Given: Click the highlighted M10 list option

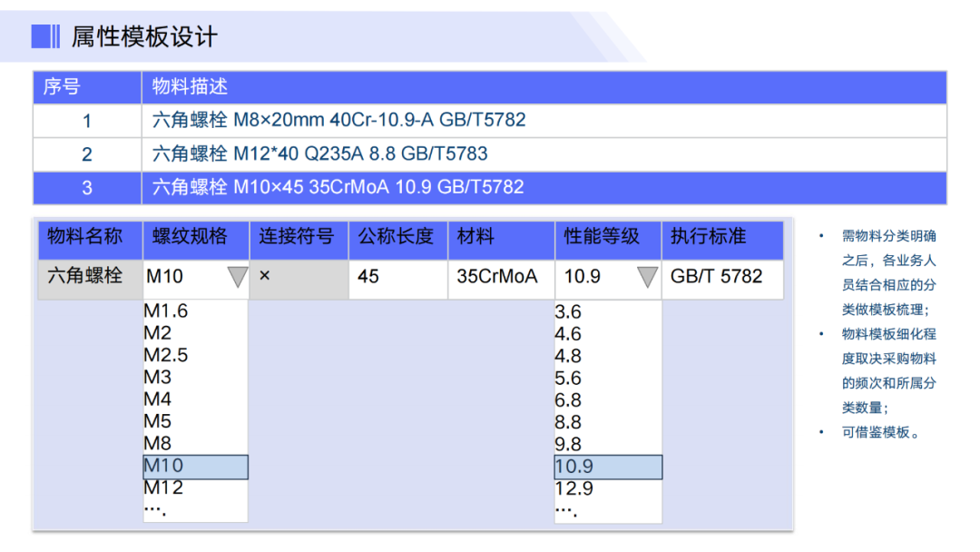Looking at the screenshot, I should coord(195,466).
